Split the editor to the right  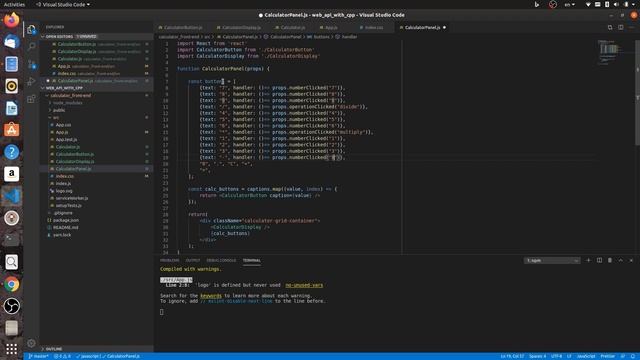[x=620, y=27]
